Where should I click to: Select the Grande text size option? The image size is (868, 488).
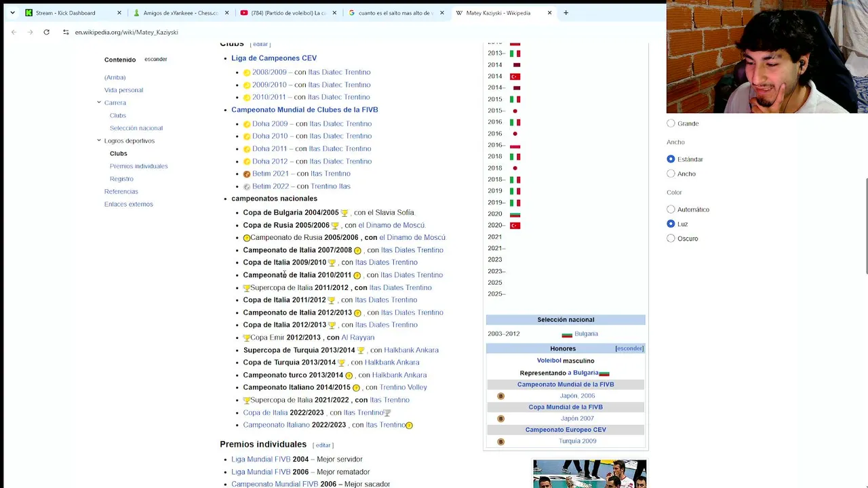671,123
